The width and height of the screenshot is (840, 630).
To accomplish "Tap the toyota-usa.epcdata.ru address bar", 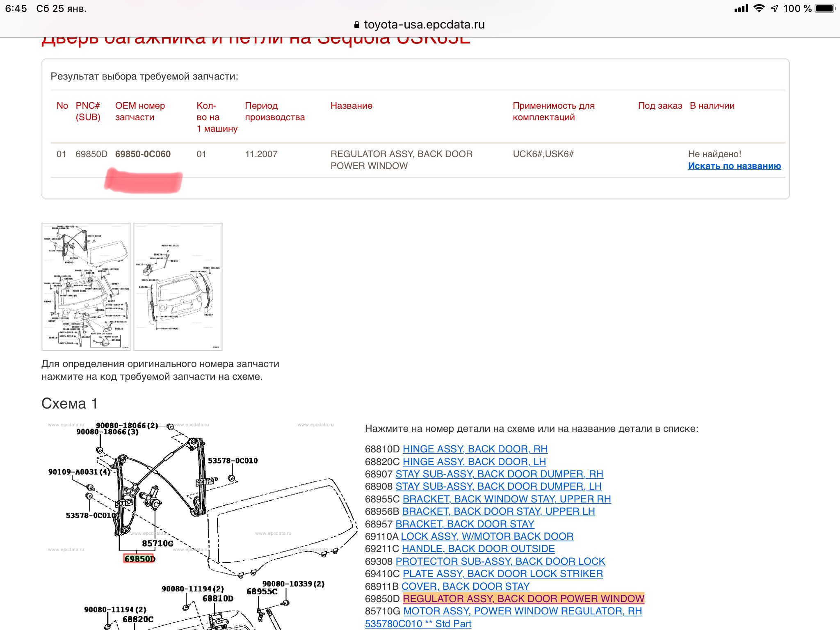I will (424, 25).
